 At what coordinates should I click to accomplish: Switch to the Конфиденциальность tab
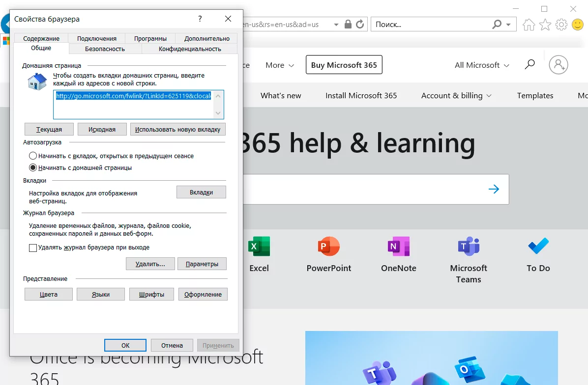point(190,49)
